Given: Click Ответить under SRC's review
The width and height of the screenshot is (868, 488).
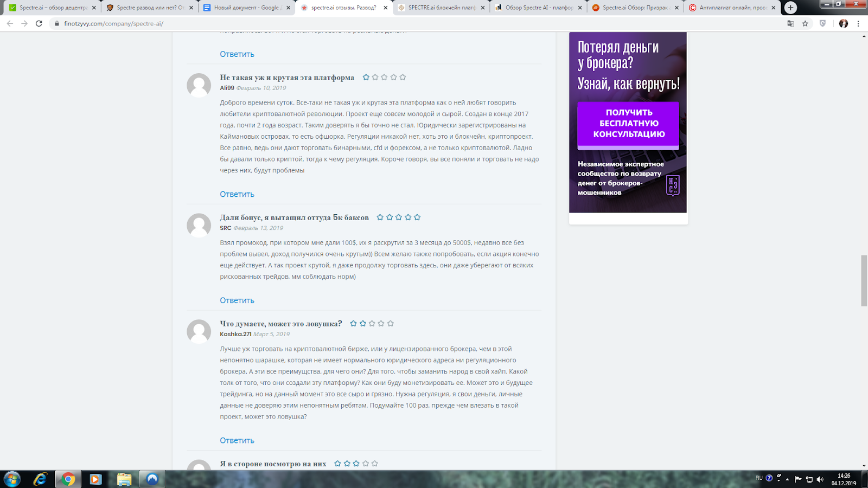Looking at the screenshot, I should [237, 300].
